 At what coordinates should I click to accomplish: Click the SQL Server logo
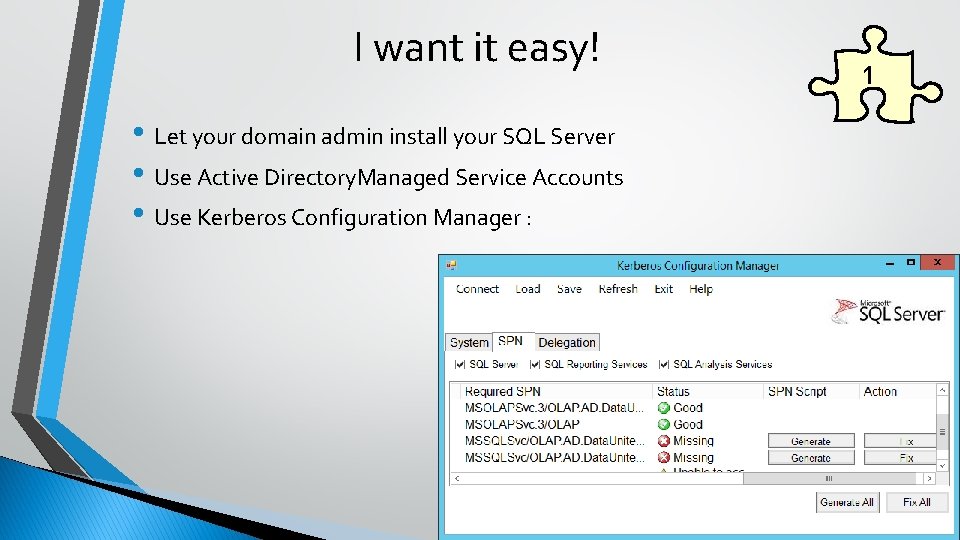coord(888,312)
